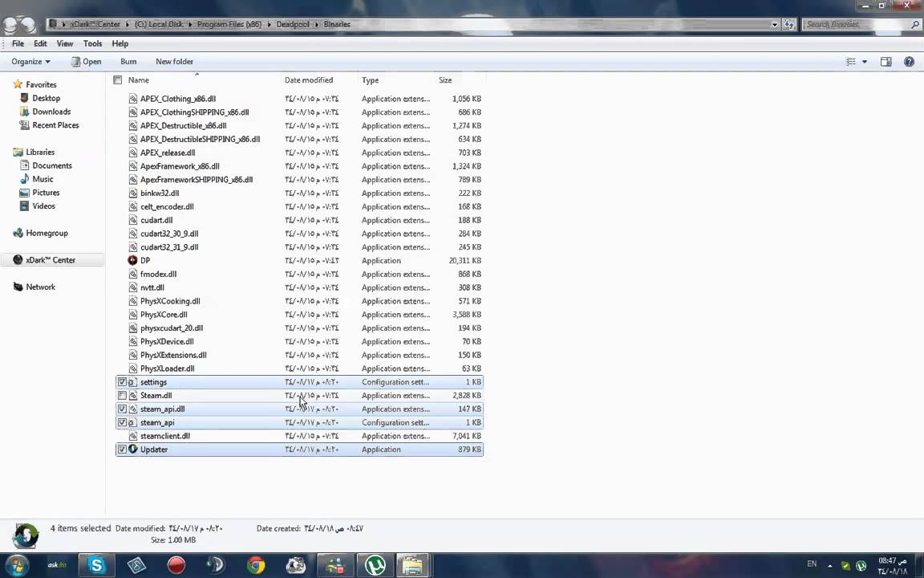Click the Burn toolbar button

coord(128,61)
